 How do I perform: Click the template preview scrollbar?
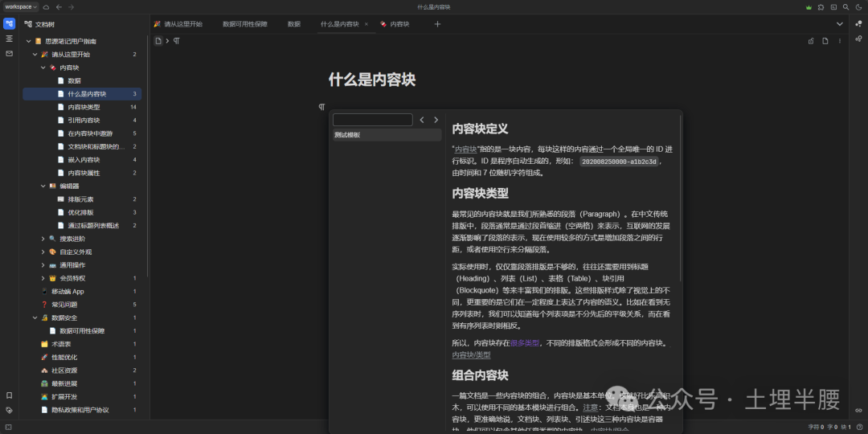[680, 199]
